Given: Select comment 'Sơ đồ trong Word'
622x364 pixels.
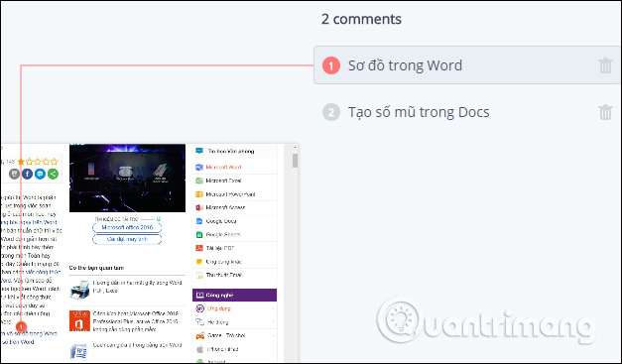Looking at the screenshot, I should [466, 65].
